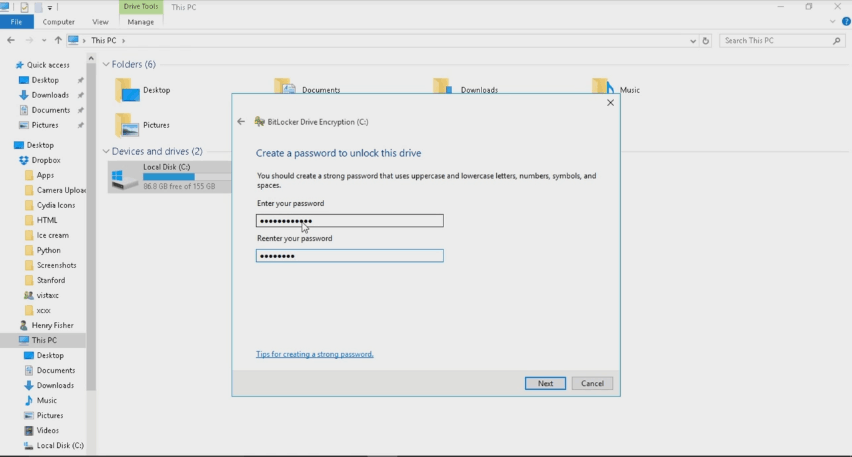The width and height of the screenshot is (852, 457).
Task: Open the Camera Uploads folder
Action: click(x=60, y=190)
